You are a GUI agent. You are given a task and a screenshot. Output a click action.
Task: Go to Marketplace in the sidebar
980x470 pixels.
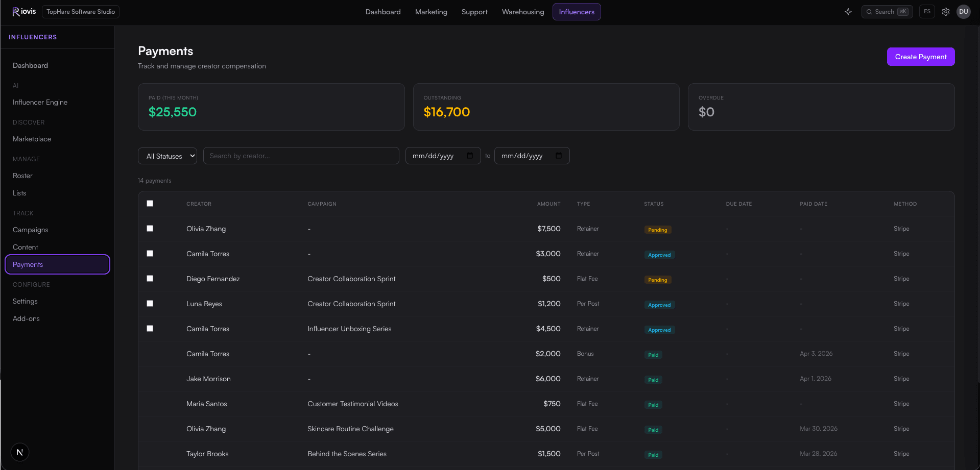(32, 139)
